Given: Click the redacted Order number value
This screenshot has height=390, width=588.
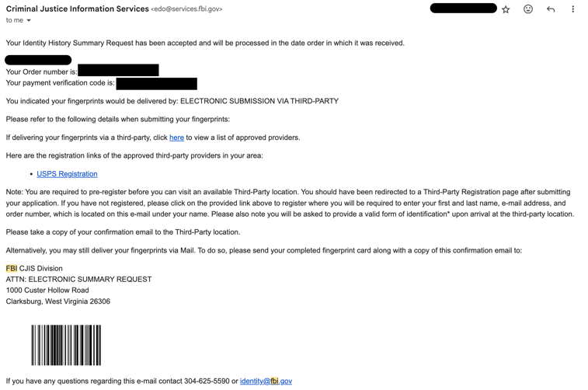Looking at the screenshot, I should click(x=118, y=71).
